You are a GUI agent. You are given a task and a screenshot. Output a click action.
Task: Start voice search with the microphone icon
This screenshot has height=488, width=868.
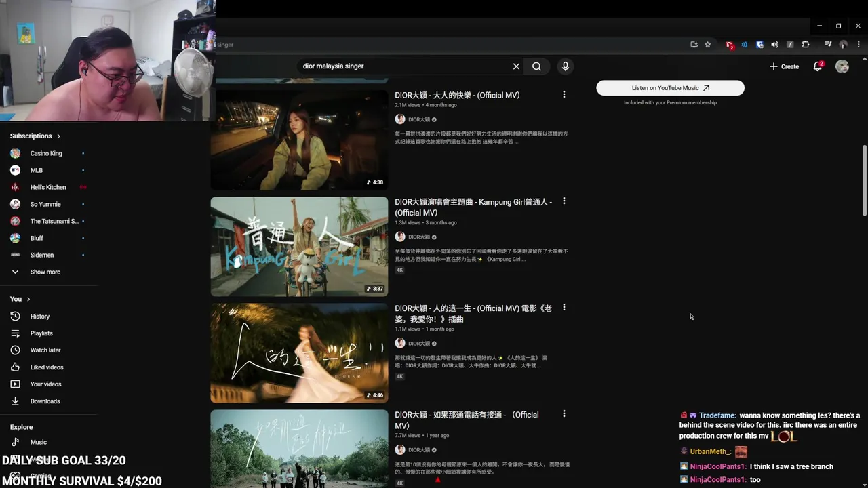click(565, 66)
